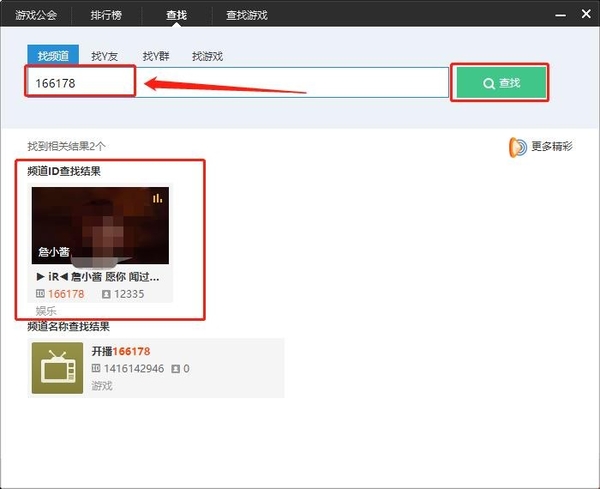Click the 娱乐 category label

pos(46,311)
